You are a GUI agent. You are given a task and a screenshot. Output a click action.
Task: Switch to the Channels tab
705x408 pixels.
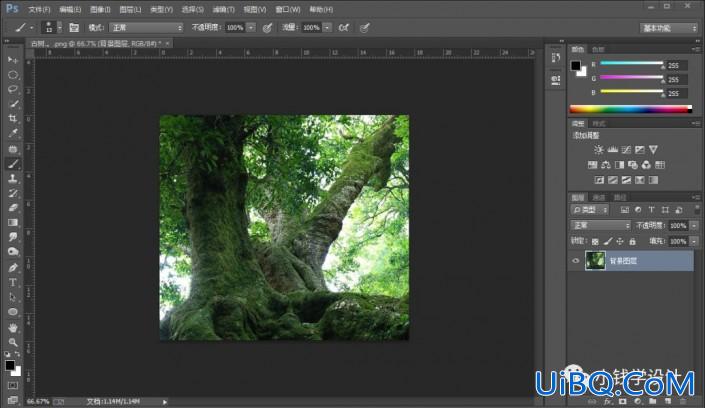click(598, 197)
